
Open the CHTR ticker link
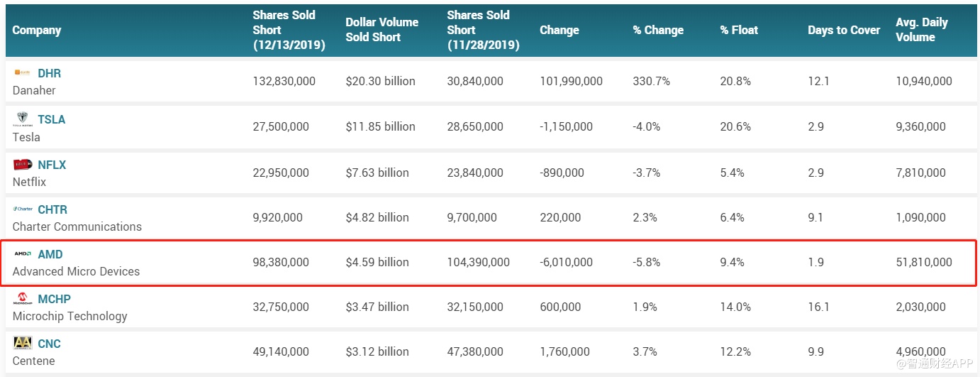pos(52,209)
